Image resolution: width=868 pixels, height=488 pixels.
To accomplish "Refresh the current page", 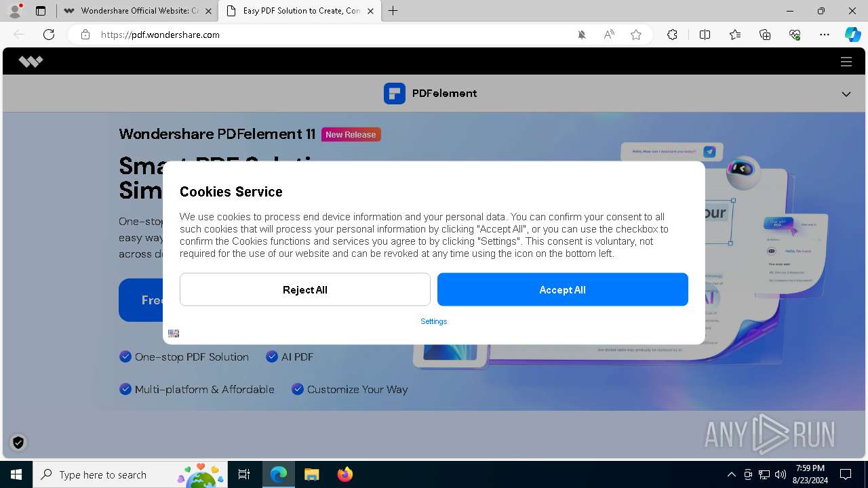I will [x=49, y=35].
